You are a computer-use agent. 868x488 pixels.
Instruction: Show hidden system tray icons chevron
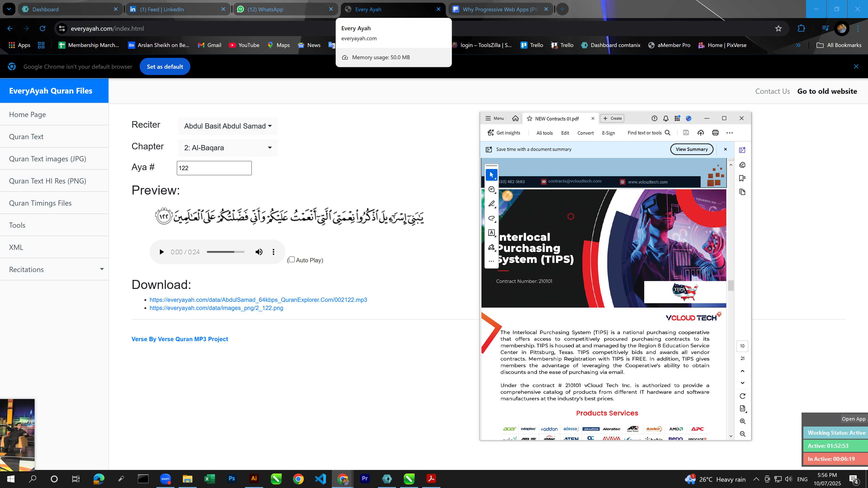click(756, 479)
